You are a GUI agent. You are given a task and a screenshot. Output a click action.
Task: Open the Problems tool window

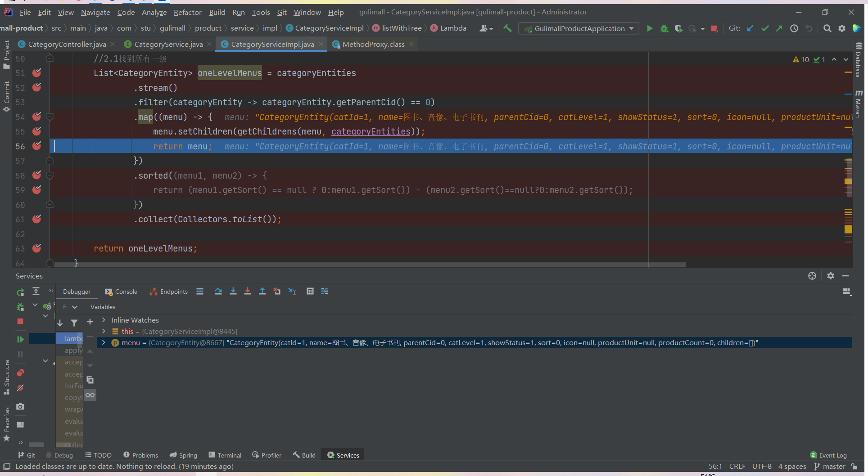140,455
